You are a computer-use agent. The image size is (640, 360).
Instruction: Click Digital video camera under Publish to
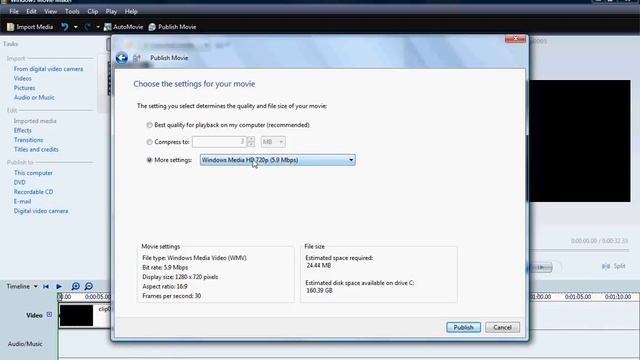[41, 211]
